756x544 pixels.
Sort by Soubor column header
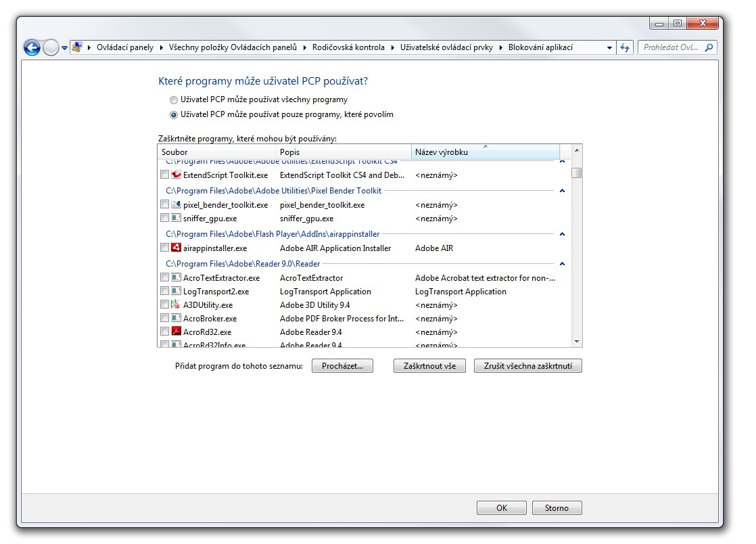(x=216, y=152)
